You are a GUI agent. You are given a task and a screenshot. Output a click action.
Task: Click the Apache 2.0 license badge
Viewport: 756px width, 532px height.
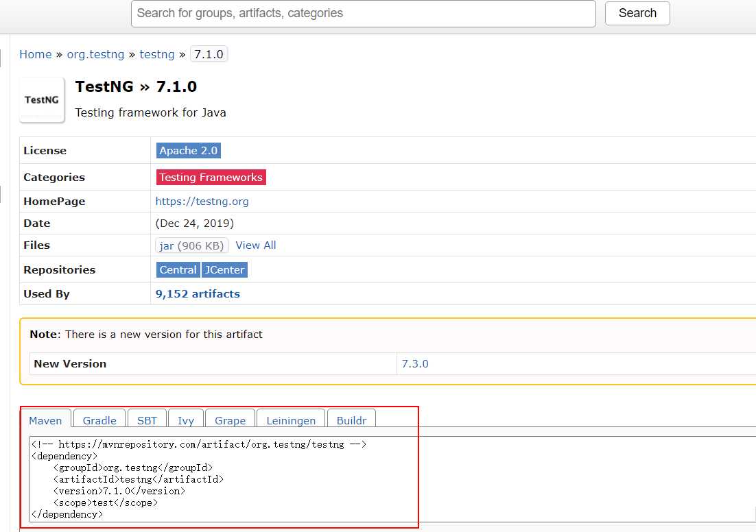pyautogui.click(x=189, y=150)
